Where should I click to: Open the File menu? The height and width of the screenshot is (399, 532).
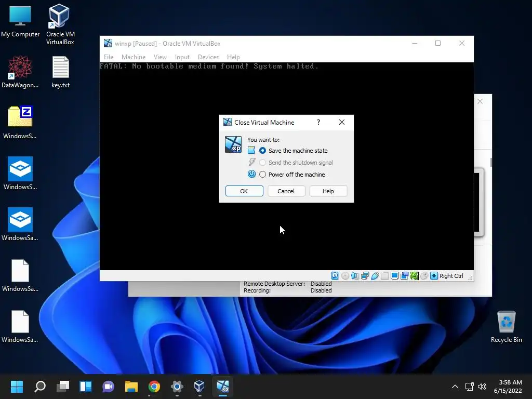click(x=109, y=57)
